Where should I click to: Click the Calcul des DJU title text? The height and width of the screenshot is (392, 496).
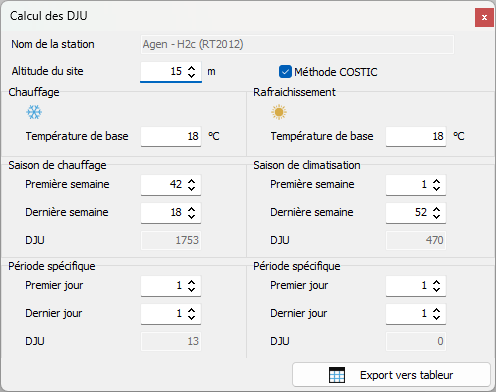tap(49, 16)
